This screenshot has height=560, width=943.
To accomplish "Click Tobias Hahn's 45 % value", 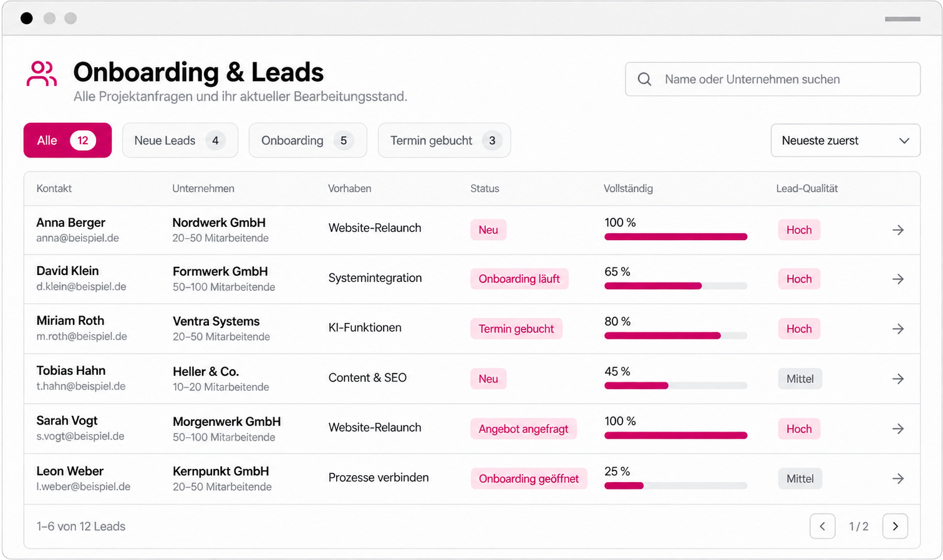I will [x=617, y=372].
